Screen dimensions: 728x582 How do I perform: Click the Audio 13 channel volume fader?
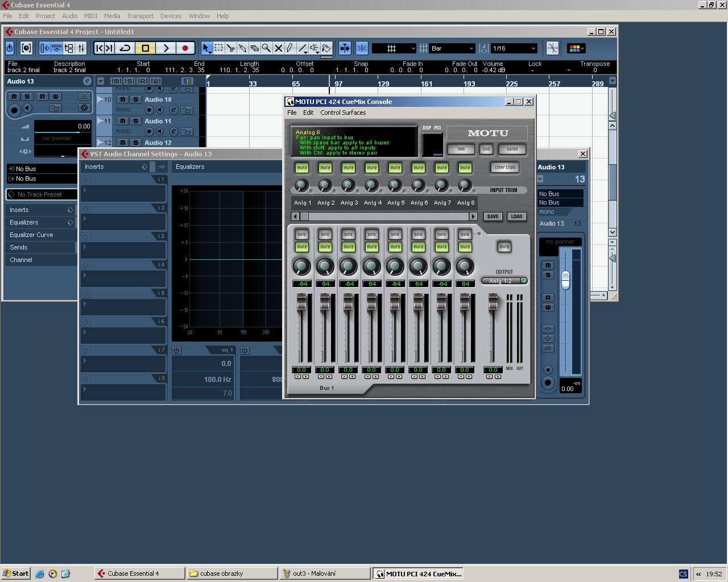(x=565, y=279)
